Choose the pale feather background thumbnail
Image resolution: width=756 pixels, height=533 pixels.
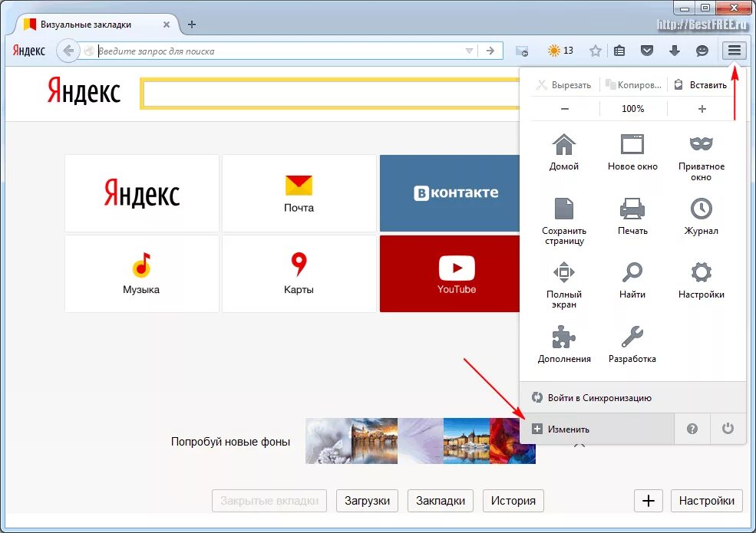tap(421, 441)
